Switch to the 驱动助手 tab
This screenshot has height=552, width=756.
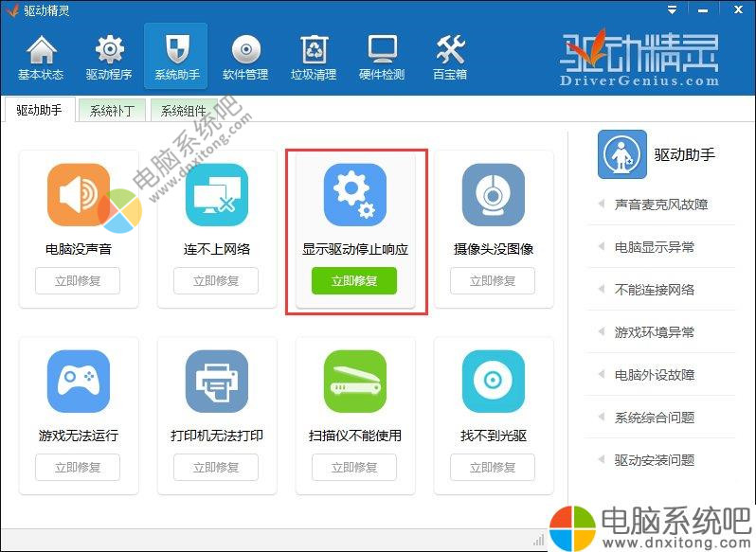pyautogui.click(x=40, y=110)
